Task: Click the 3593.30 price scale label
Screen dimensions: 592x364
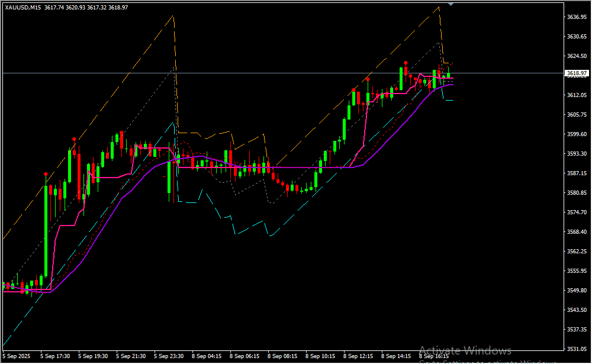Action: 575,154
